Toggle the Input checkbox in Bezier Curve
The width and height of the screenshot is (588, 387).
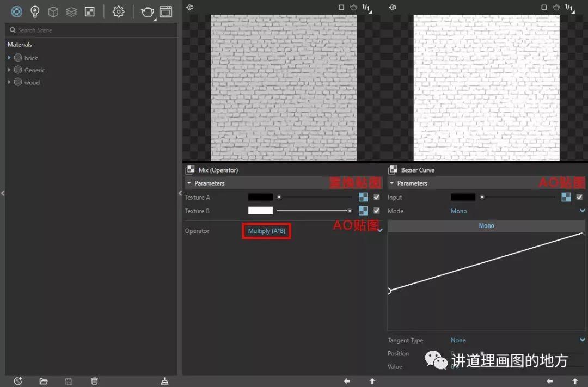579,197
